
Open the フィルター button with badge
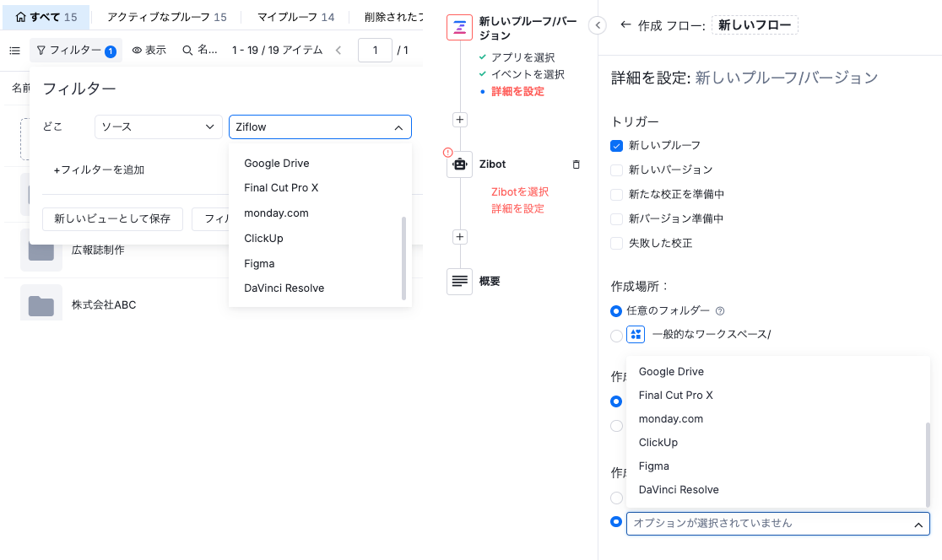(76, 51)
